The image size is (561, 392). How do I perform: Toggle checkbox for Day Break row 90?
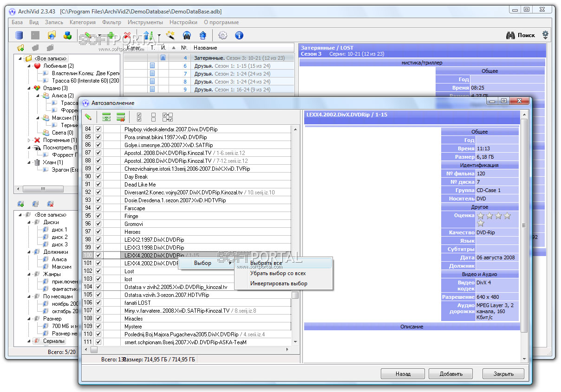(x=98, y=176)
